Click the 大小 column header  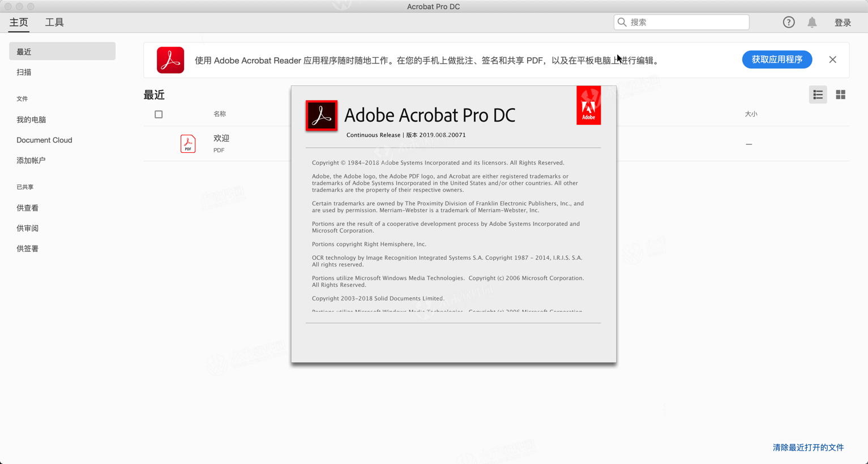[x=751, y=114]
